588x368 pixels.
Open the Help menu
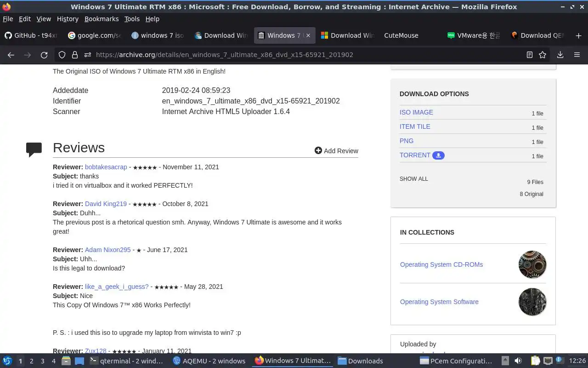(153, 19)
